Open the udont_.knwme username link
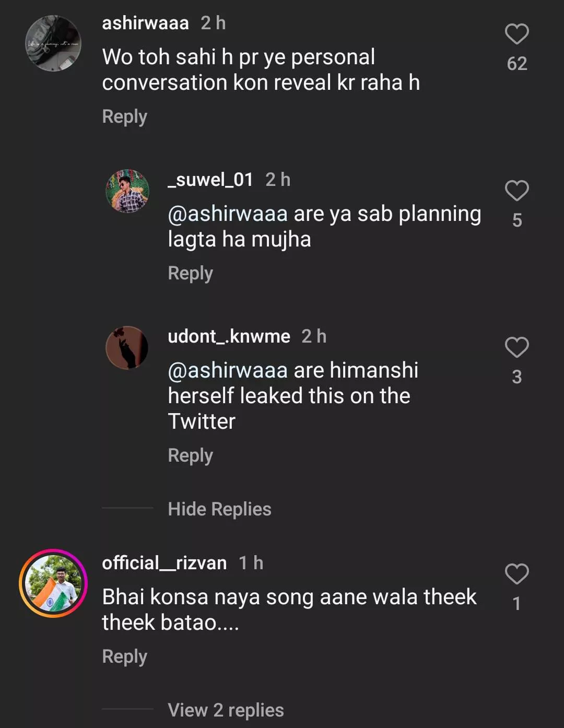This screenshot has width=564, height=728. (x=229, y=336)
